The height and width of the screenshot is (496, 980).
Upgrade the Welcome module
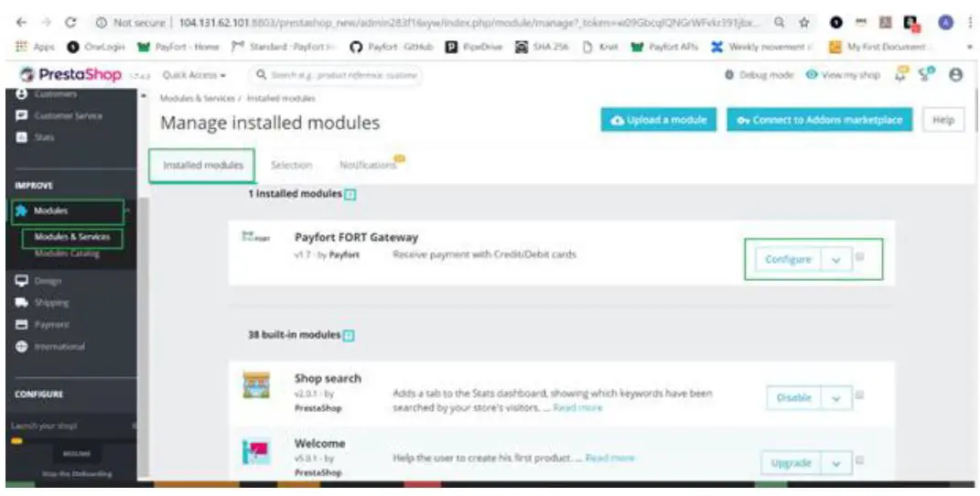coord(792,463)
